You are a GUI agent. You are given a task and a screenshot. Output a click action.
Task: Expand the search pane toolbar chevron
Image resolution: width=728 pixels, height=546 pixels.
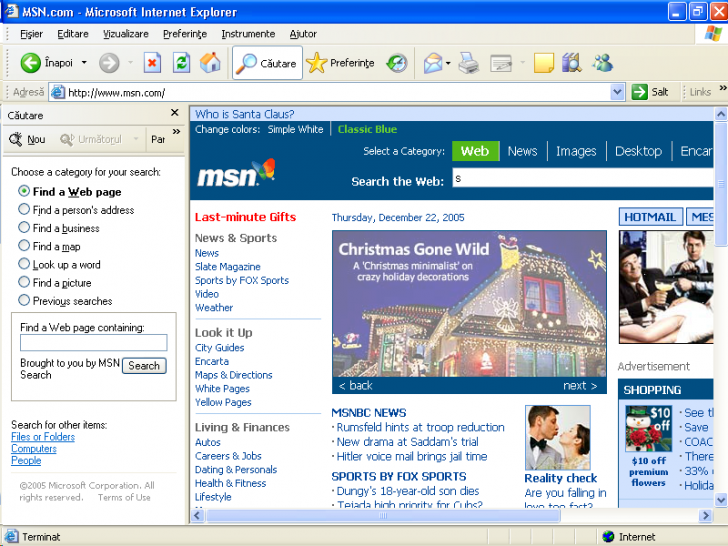coord(176,132)
